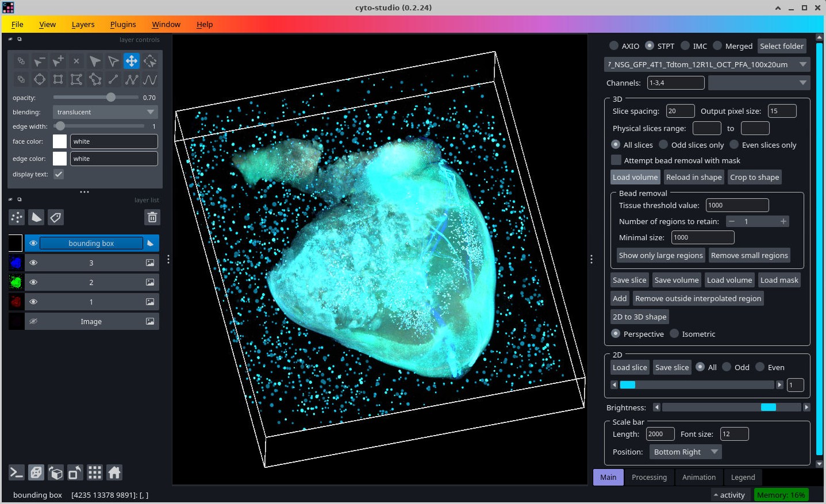Expand the activity panel

click(729, 495)
